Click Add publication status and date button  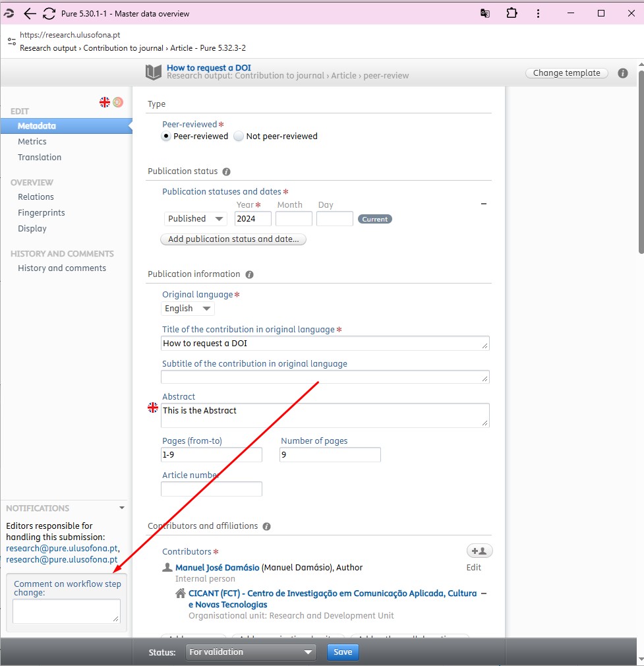click(x=233, y=239)
